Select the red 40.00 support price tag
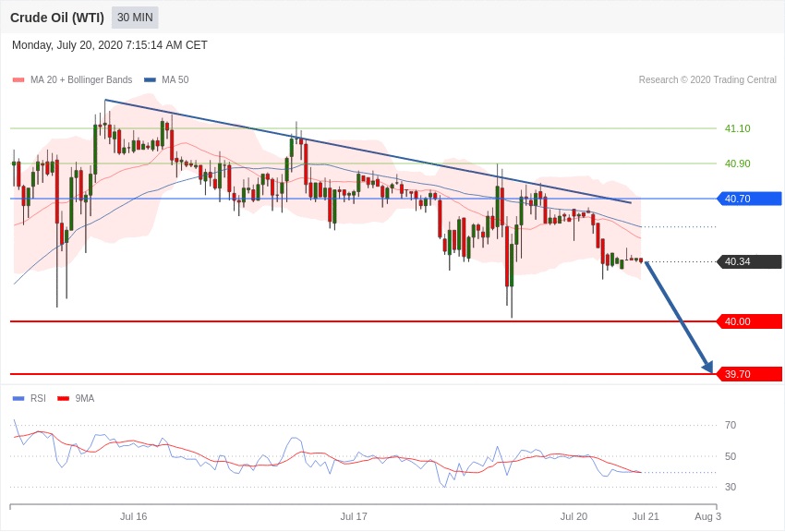The image size is (785, 532). point(749,321)
